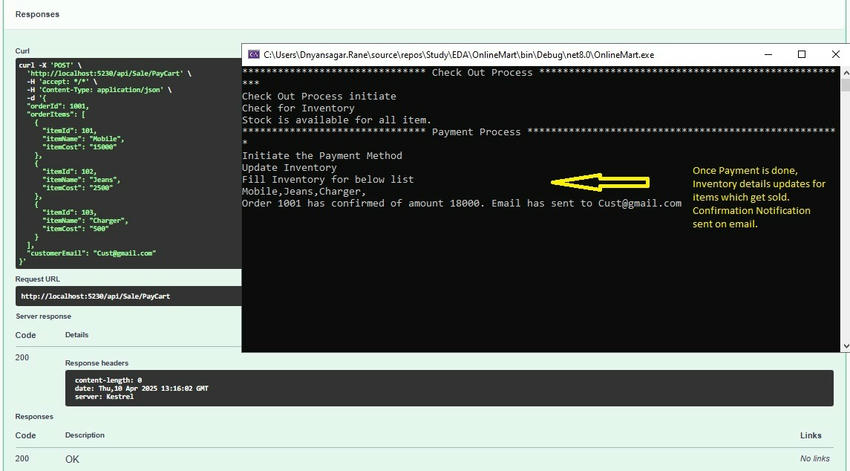Click the 'Server response' label
This screenshot has height=471, width=850.
click(x=43, y=316)
